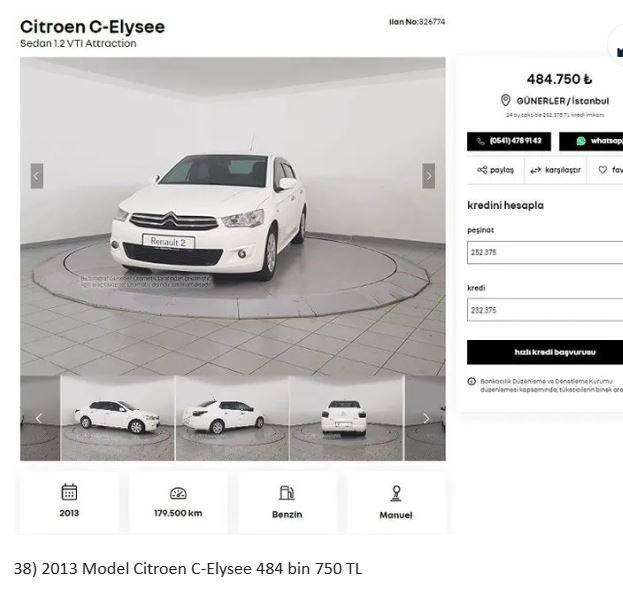623x595 pixels.
Task: Click into the kredi amount field
Action: point(545,310)
